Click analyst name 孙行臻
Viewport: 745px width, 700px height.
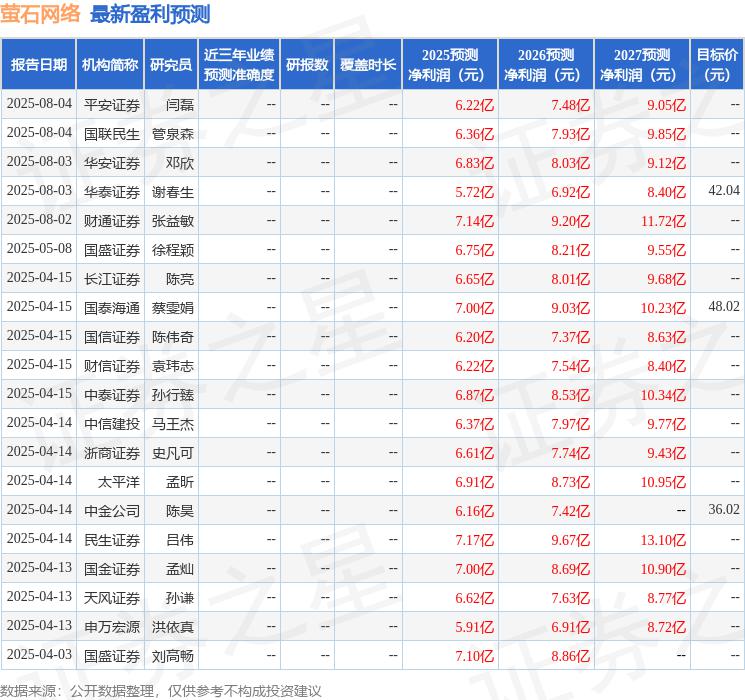pos(173,394)
